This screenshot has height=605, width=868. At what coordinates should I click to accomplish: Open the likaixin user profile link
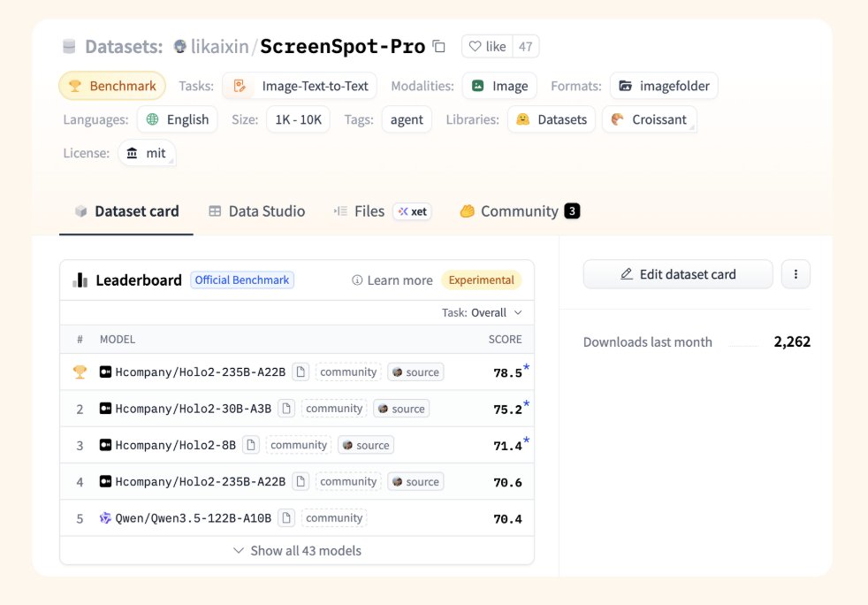(x=220, y=47)
